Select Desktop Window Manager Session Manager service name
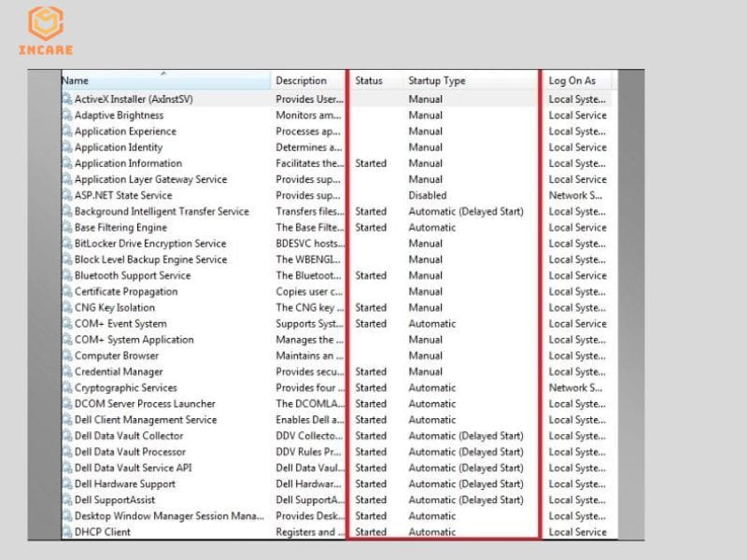 pyautogui.click(x=169, y=516)
